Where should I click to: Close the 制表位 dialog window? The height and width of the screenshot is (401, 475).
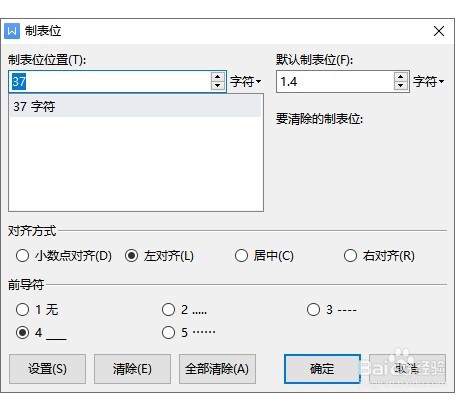[x=439, y=31]
